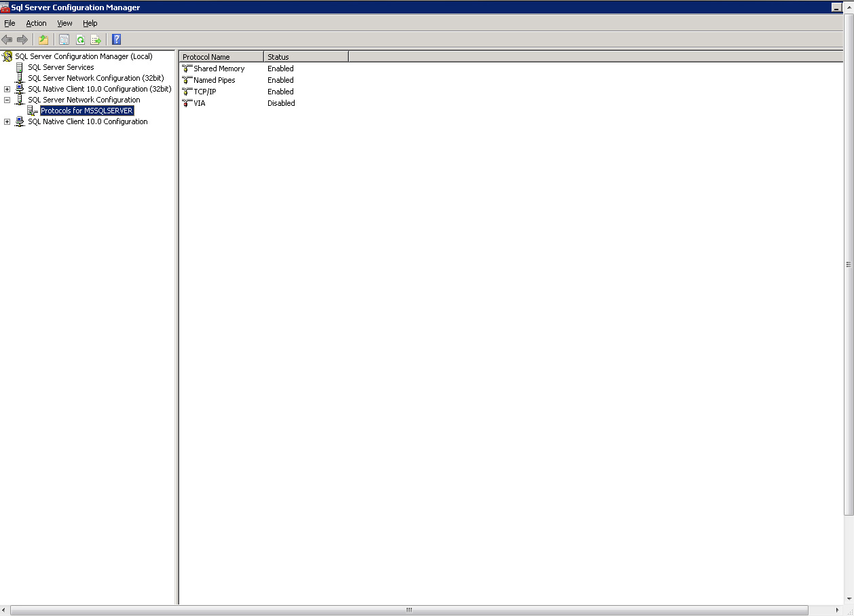854x616 pixels.
Task: Click the horizontal scrollbar thumb at bottom
Action: (409, 610)
